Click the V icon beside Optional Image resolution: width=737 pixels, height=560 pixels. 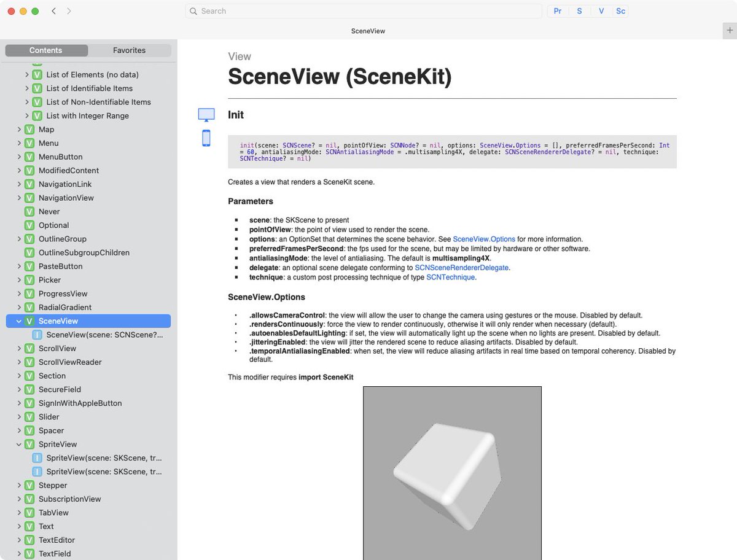coord(29,225)
